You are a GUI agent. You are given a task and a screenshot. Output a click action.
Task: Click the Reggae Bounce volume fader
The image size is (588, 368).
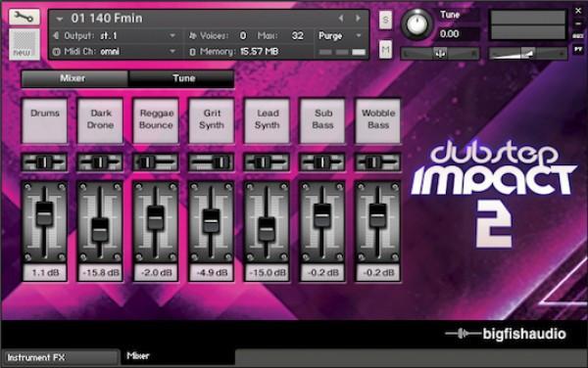point(156,217)
